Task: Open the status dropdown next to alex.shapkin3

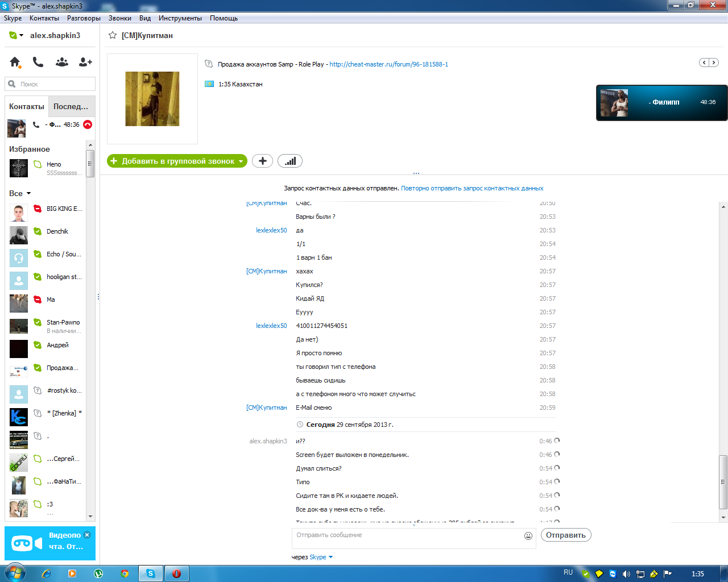Action: click(16, 35)
